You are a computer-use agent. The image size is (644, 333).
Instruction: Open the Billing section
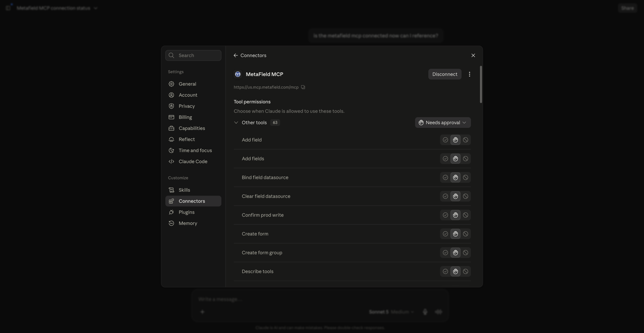tap(193, 117)
